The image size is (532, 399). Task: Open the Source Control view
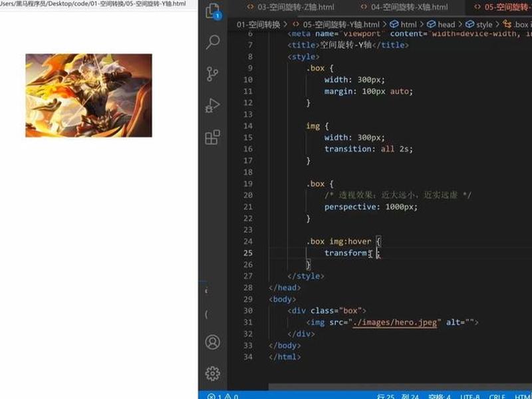(x=213, y=74)
